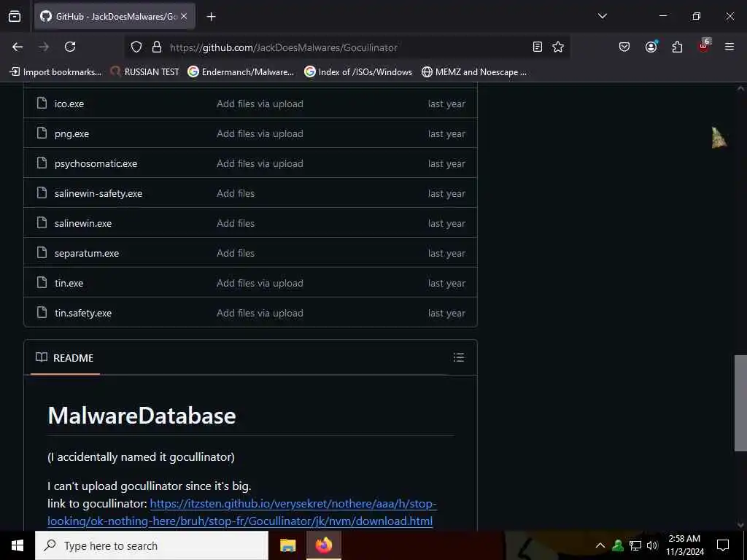Open the Windows Start menu
This screenshot has height=560, width=747.
click(x=18, y=545)
